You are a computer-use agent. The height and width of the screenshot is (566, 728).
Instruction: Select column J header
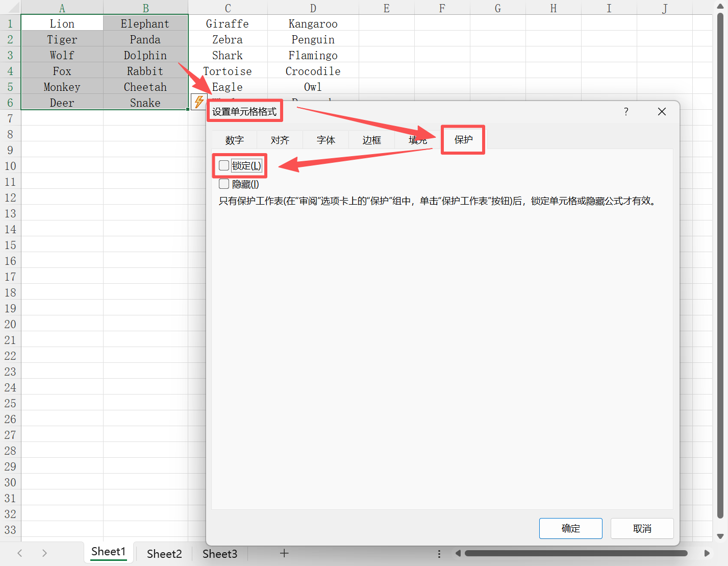pos(664,8)
